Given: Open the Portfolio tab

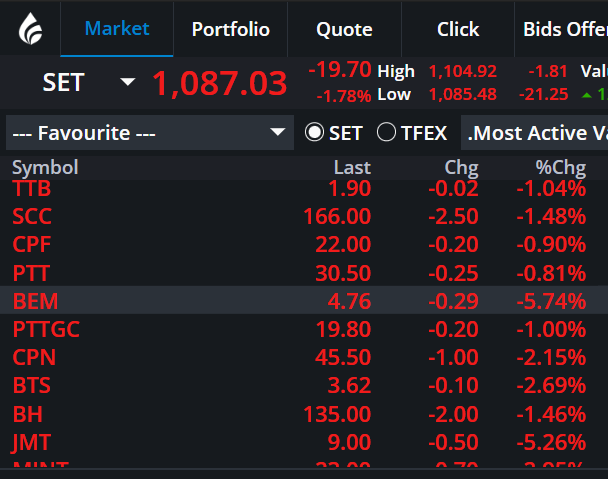Looking at the screenshot, I should tap(231, 29).
